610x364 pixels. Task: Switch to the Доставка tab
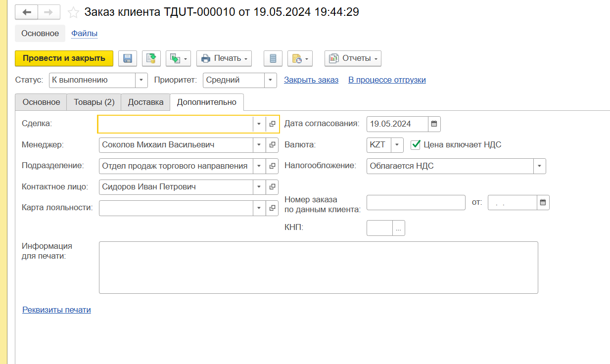click(x=145, y=102)
